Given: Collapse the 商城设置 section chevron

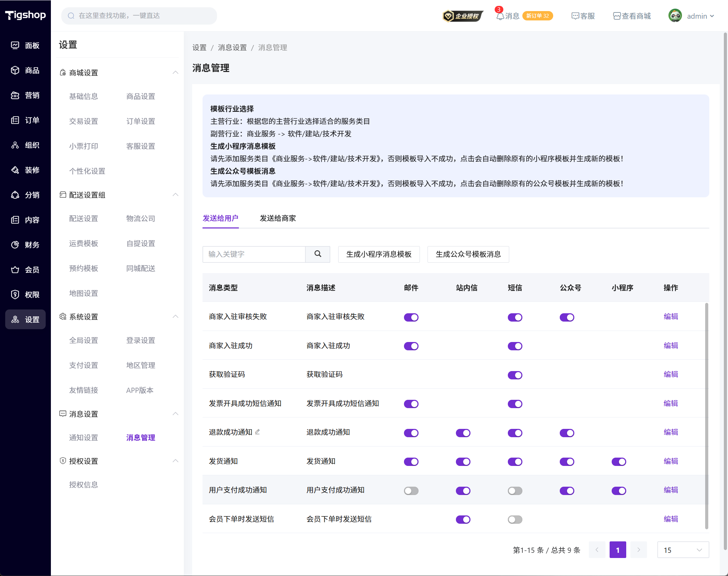Looking at the screenshot, I should [x=176, y=72].
